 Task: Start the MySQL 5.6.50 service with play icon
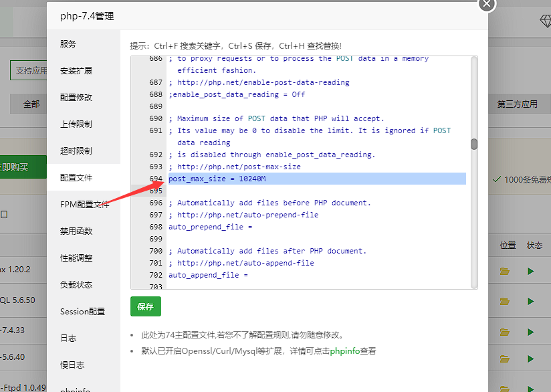click(x=532, y=301)
